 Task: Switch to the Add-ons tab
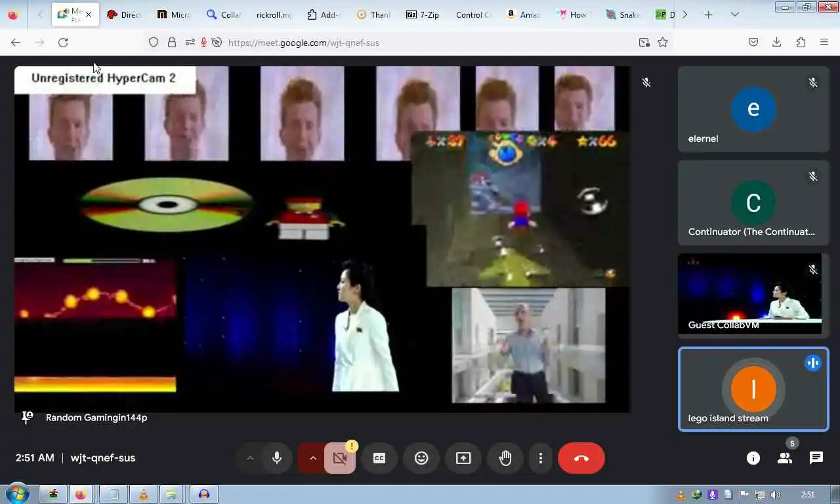324,14
